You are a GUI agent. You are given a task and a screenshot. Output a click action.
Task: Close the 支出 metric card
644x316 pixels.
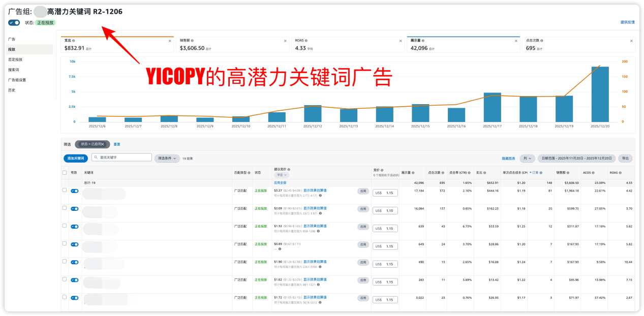pyautogui.click(x=170, y=41)
